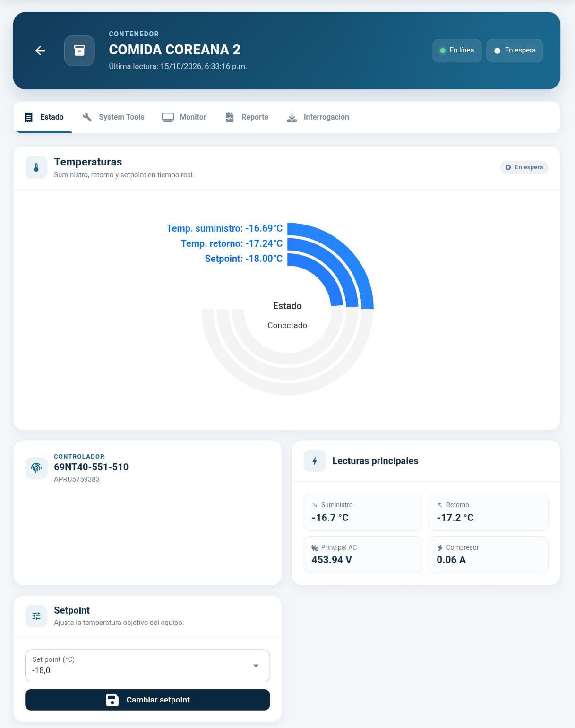Click the serial number APRU5759383
Image resolution: width=575 pixels, height=728 pixels.
(x=77, y=479)
